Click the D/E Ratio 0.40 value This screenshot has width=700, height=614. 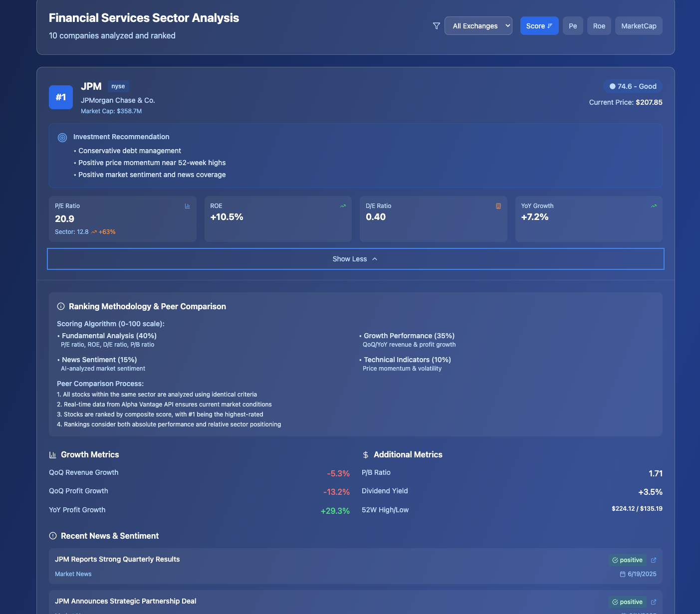click(376, 217)
